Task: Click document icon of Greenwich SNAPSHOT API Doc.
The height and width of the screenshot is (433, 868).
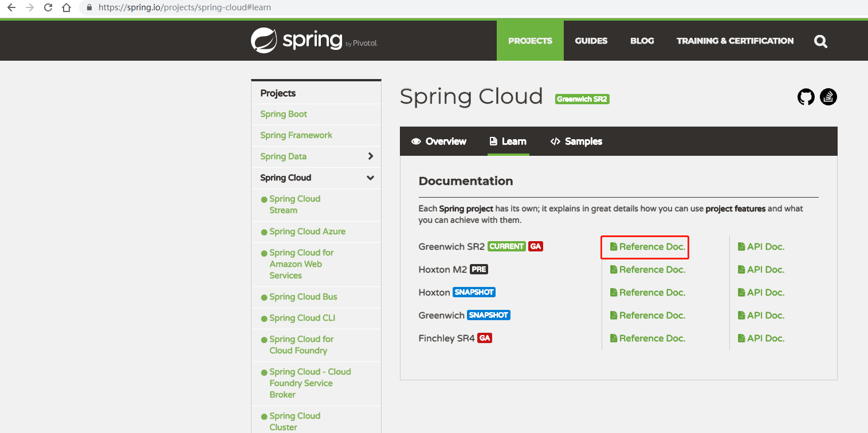Action: tap(741, 316)
